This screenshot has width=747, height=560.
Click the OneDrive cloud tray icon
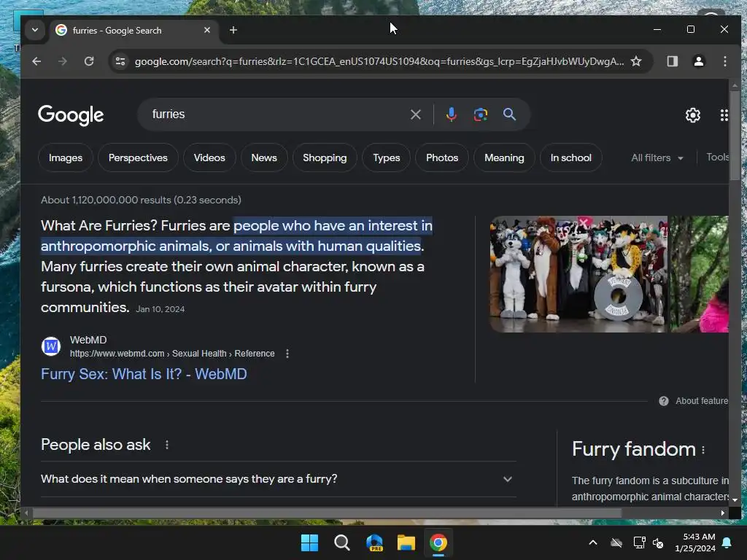tap(616, 542)
